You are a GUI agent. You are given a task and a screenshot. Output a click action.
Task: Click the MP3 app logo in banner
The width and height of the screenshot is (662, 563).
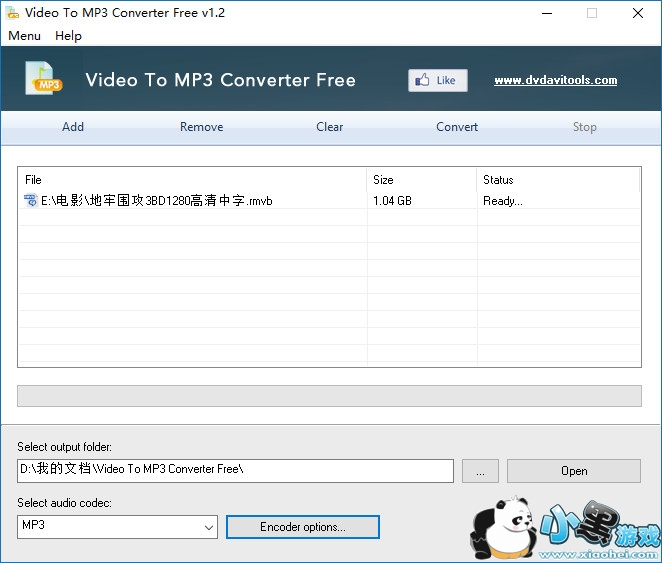point(43,78)
